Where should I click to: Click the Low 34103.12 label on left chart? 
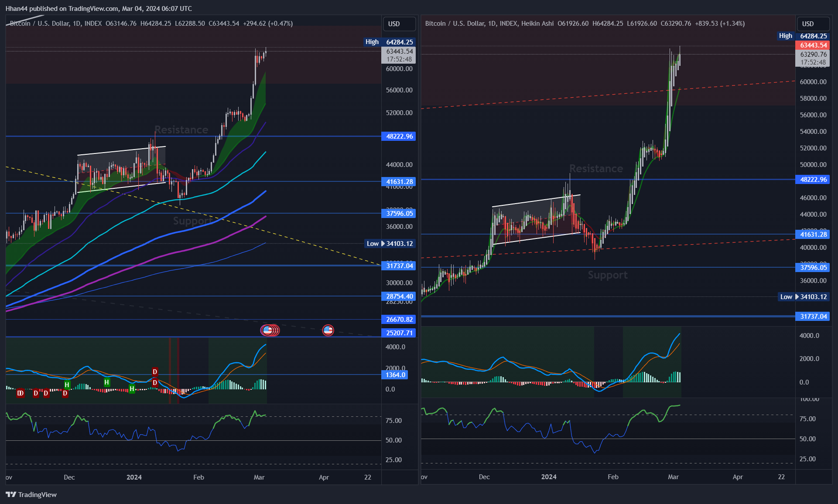[390, 244]
